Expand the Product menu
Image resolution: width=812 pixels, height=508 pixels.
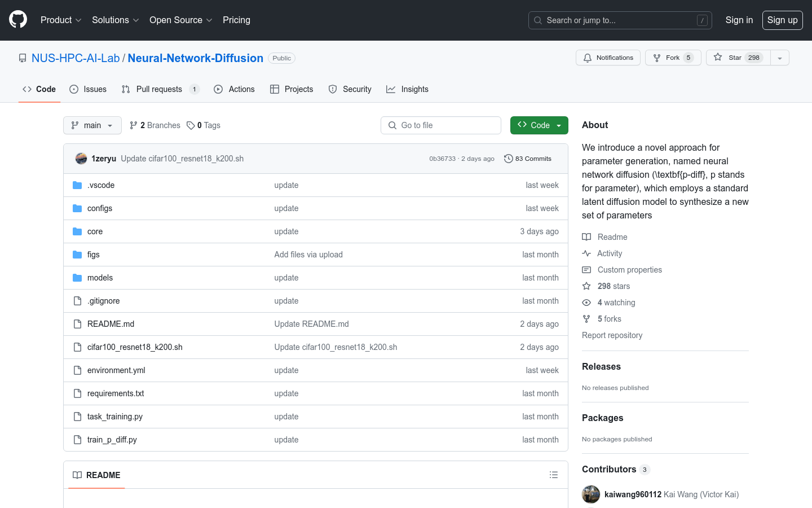pos(61,20)
